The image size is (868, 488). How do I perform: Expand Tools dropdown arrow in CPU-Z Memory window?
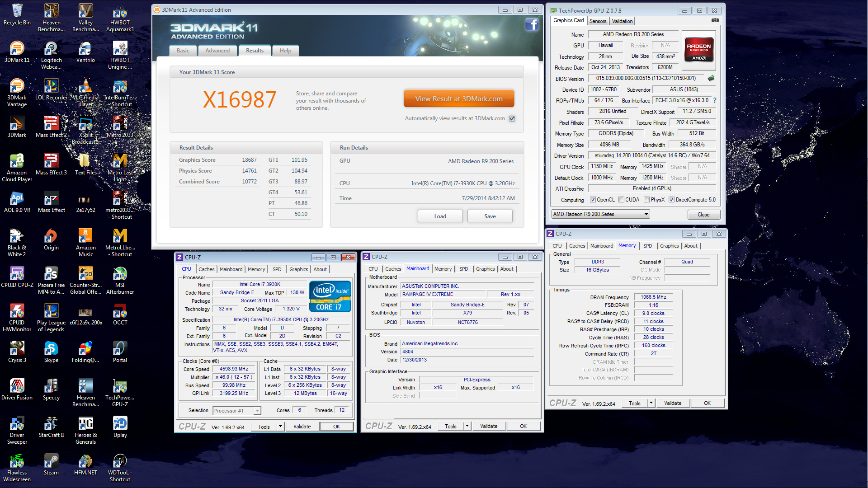(651, 403)
